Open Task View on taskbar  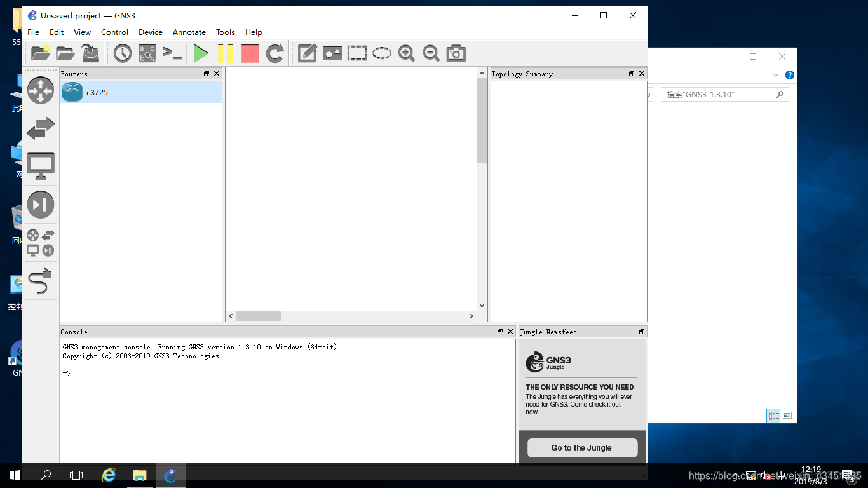(x=76, y=475)
